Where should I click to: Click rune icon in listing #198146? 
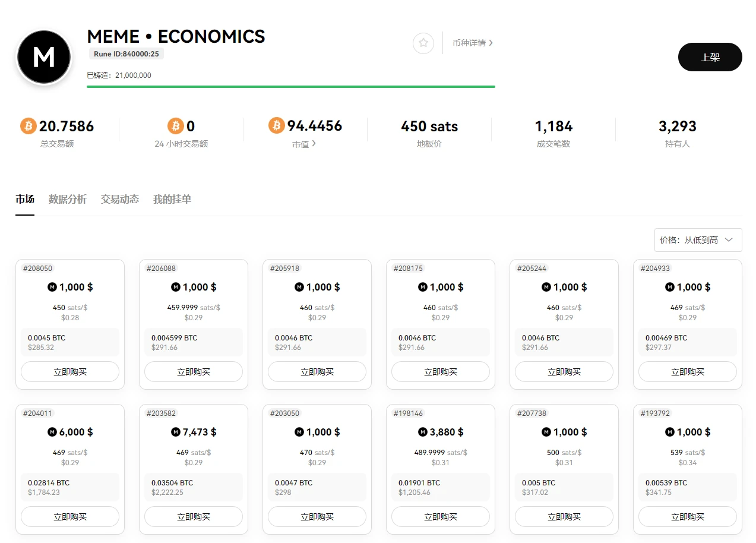(x=423, y=432)
